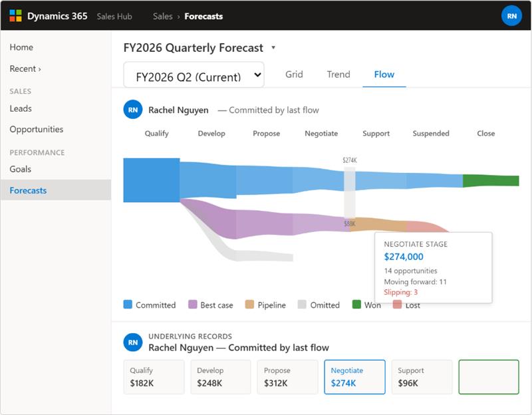The width and height of the screenshot is (532, 415).
Task: Navigate to Opportunities
Action: (35, 128)
